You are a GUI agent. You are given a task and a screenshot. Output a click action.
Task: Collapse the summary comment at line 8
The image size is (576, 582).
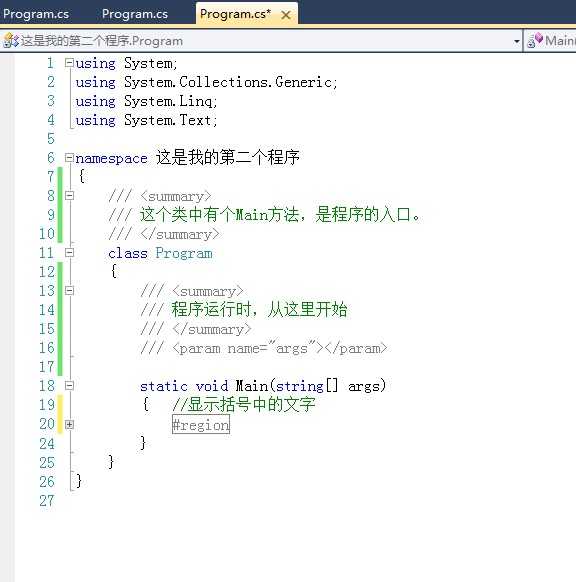(x=69, y=196)
